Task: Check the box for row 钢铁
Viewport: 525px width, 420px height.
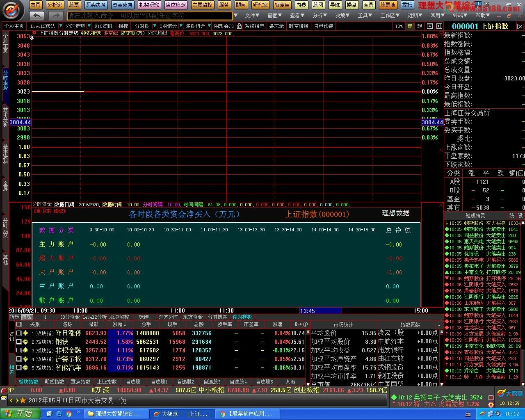Action: click(x=19, y=342)
